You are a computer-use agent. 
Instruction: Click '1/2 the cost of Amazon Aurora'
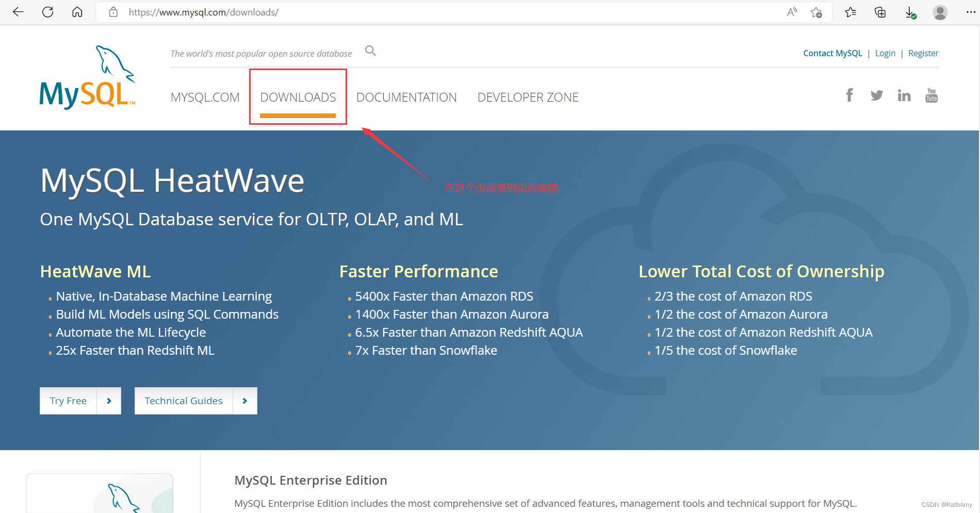pos(741,315)
